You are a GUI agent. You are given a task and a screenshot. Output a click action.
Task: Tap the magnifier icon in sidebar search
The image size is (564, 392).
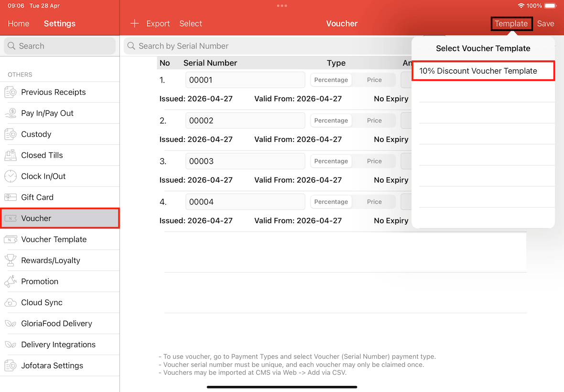(11, 46)
